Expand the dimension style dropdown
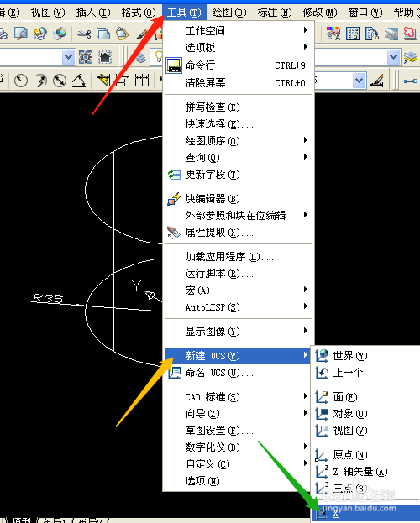This screenshot has height=523, width=420. tap(360, 81)
